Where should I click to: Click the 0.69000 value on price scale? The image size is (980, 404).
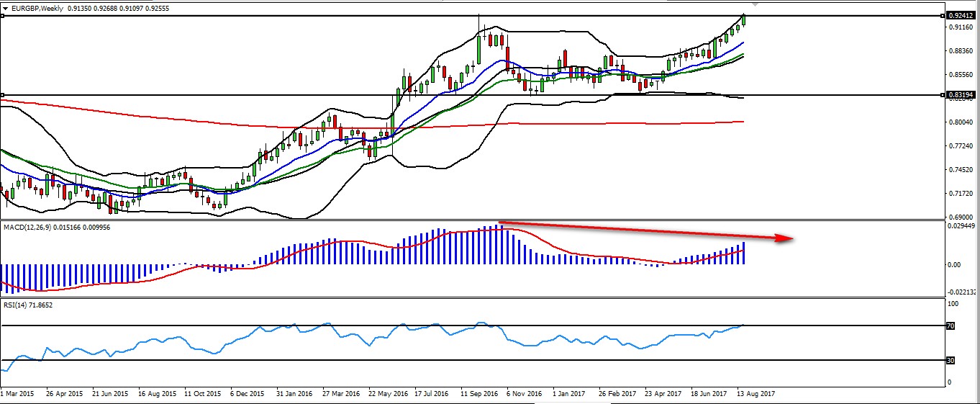pos(961,217)
